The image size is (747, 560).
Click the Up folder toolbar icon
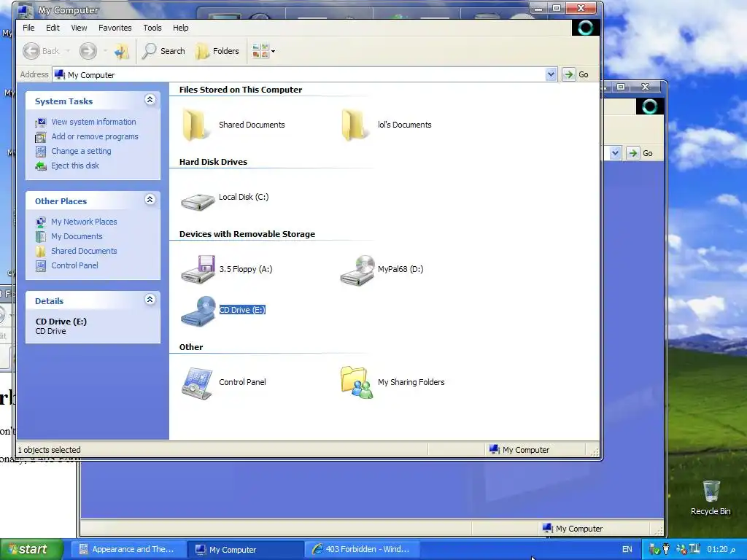click(x=122, y=51)
